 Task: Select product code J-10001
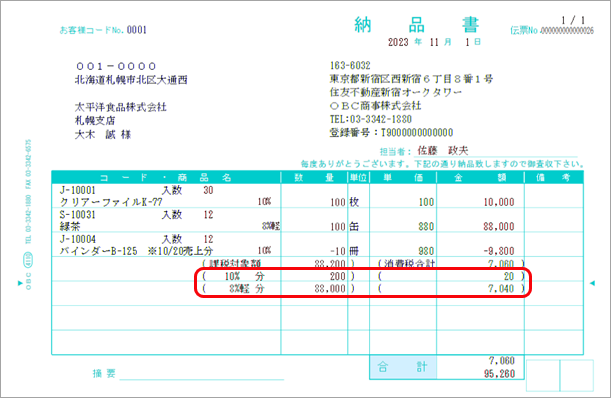[78, 190]
